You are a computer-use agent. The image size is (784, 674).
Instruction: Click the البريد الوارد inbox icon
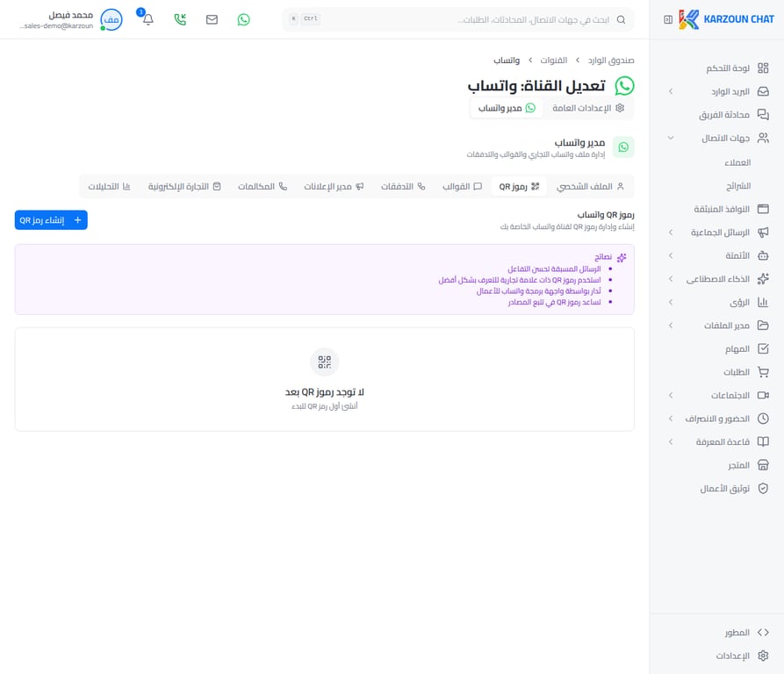point(763,91)
